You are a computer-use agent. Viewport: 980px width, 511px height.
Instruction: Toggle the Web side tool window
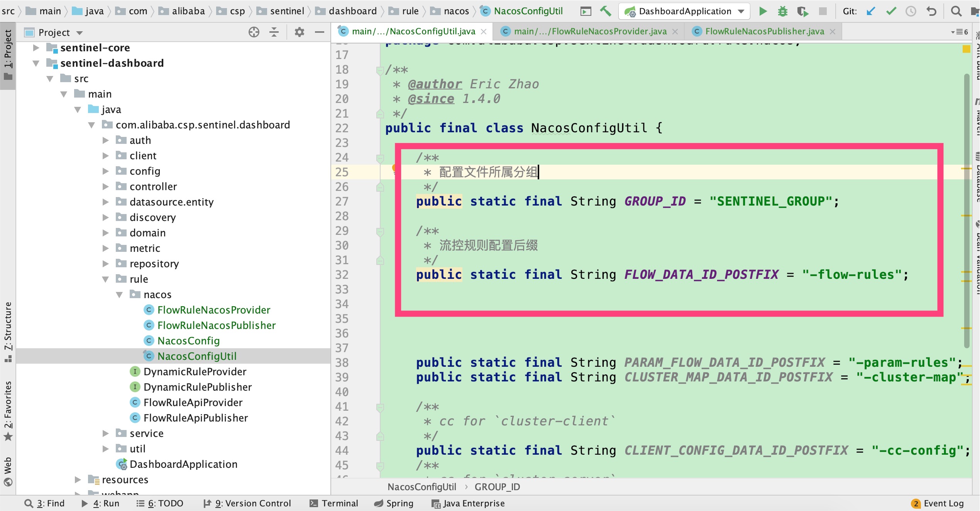8,472
